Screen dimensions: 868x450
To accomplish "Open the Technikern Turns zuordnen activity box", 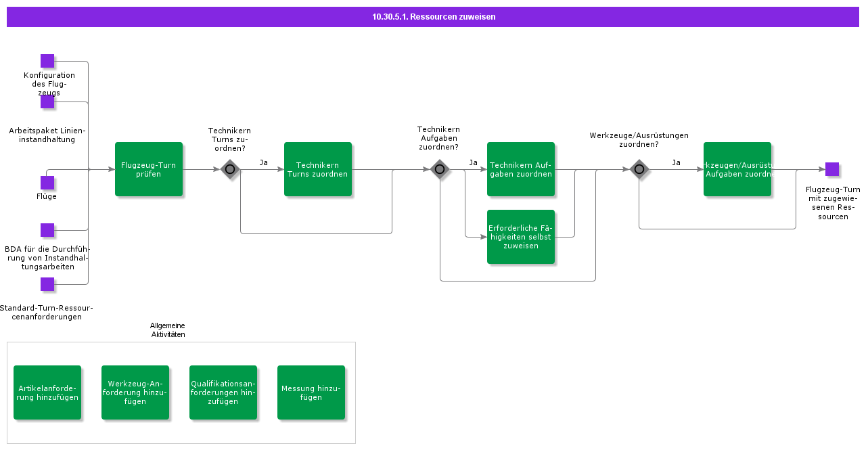I will pyautogui.click(x=318, y=169).
